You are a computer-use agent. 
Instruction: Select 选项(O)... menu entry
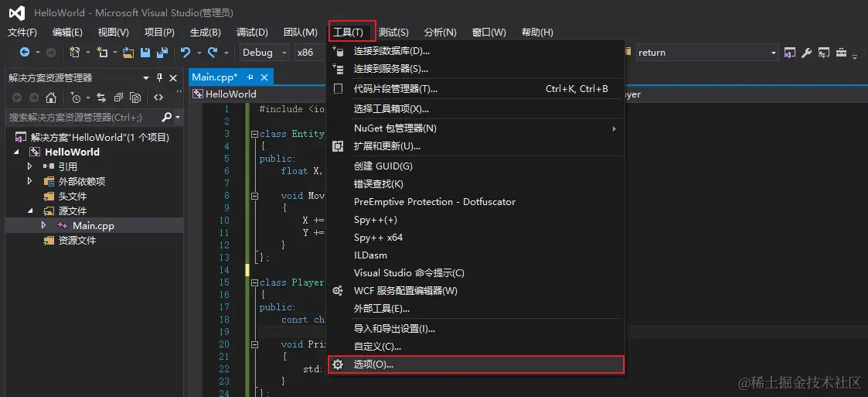coord(475,364)
